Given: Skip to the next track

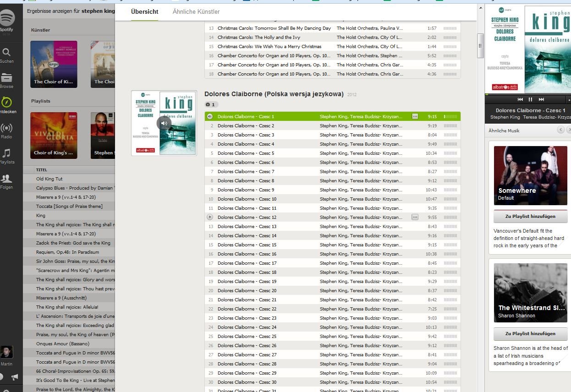Looking at the screenshot, I should click(x=541, y=99).
